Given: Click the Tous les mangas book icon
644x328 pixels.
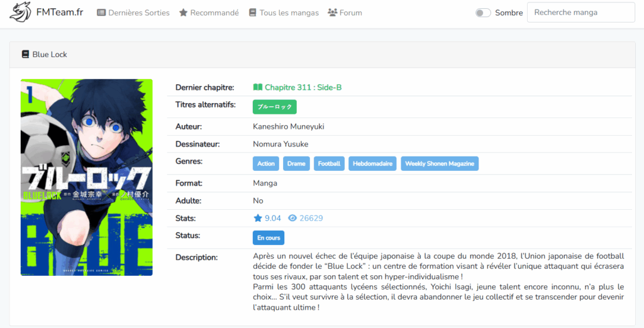Looking at the screenshot, I should (253, 13).
